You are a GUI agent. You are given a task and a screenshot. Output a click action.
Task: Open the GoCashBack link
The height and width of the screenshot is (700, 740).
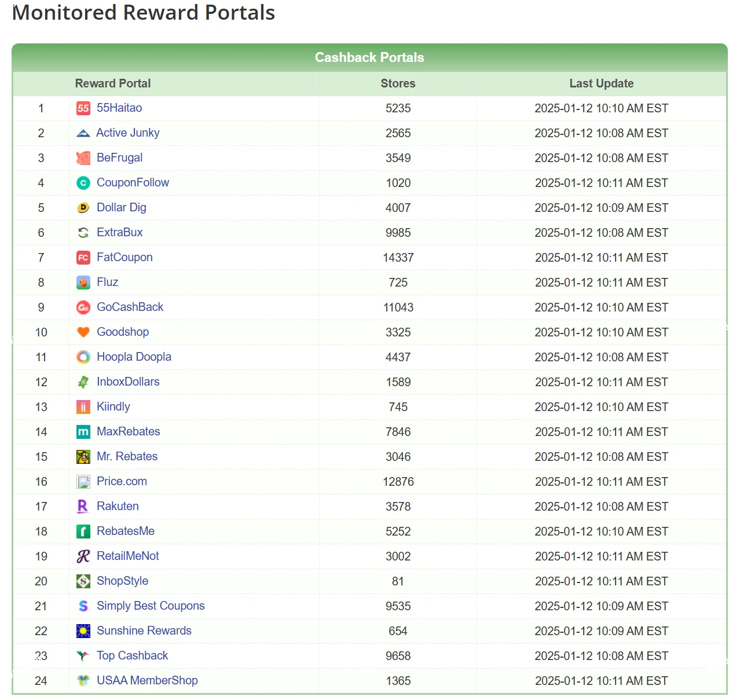point(130,307)
